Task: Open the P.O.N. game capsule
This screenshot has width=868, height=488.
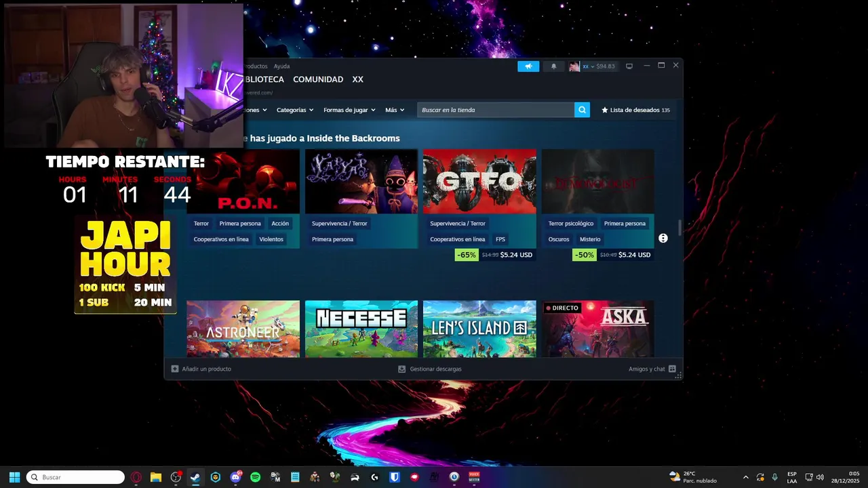Action: (243, 182)
